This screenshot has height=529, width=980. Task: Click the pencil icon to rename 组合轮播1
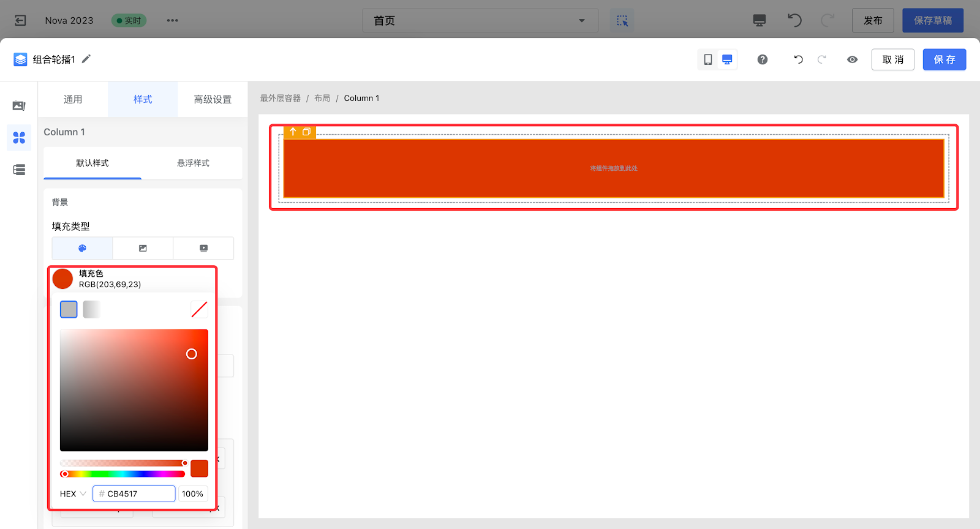(86, 59)
